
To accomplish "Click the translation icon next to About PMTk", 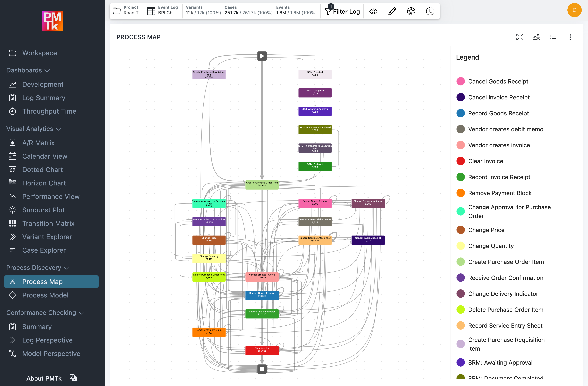I will (73, 378).
